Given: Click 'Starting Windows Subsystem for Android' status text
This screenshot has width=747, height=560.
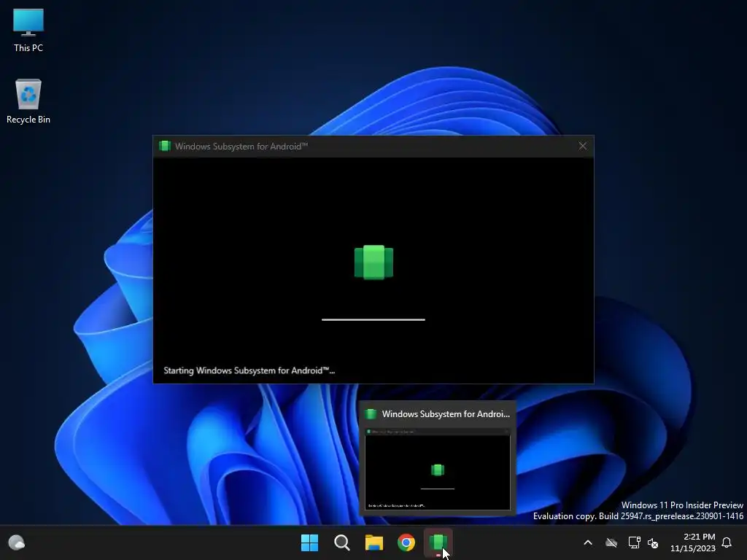Looking at the screenshot, I should [249, 370].
